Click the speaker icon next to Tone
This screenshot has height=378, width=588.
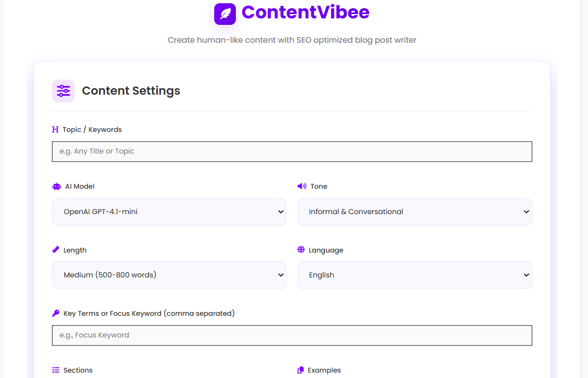pos(302,187)
